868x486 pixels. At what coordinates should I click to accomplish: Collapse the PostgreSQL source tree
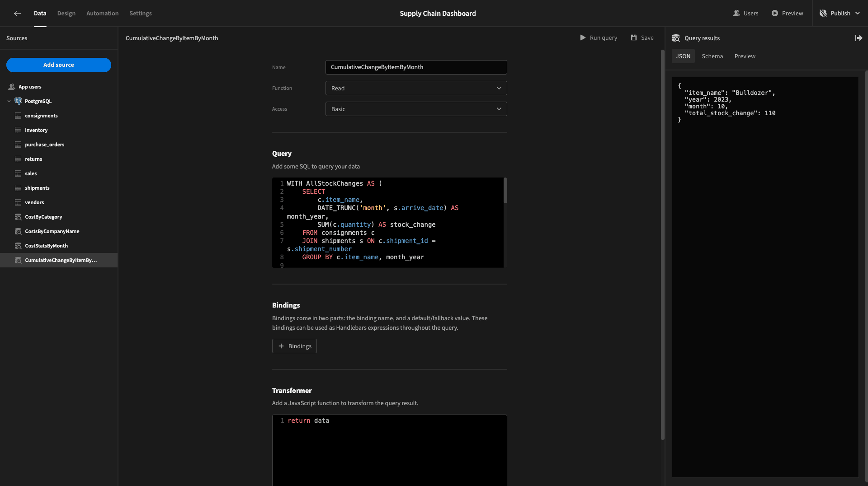tap(9, 101)
